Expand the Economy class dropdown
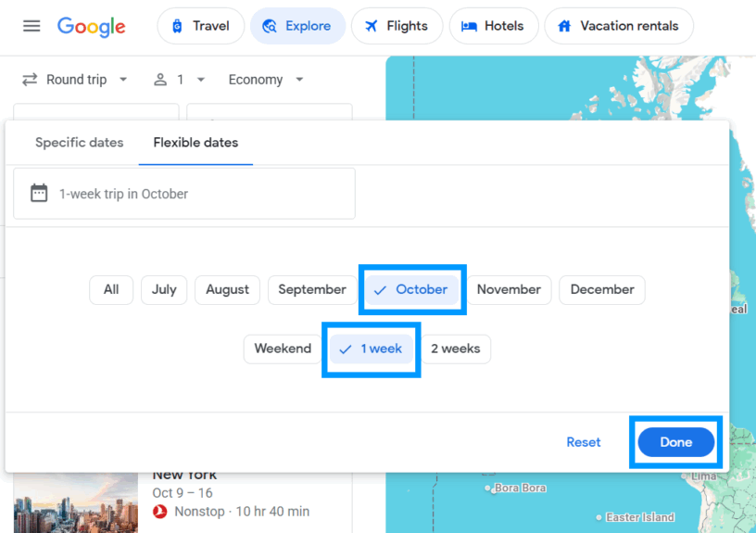The image size is (756, 533). pos(266,80)
